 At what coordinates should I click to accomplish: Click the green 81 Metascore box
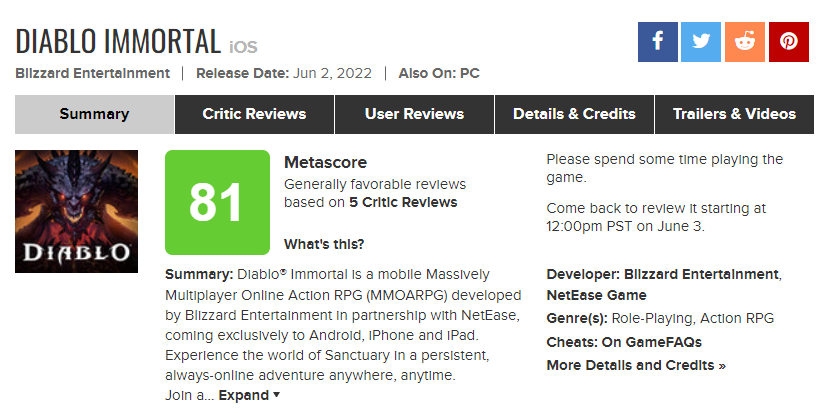217,202
